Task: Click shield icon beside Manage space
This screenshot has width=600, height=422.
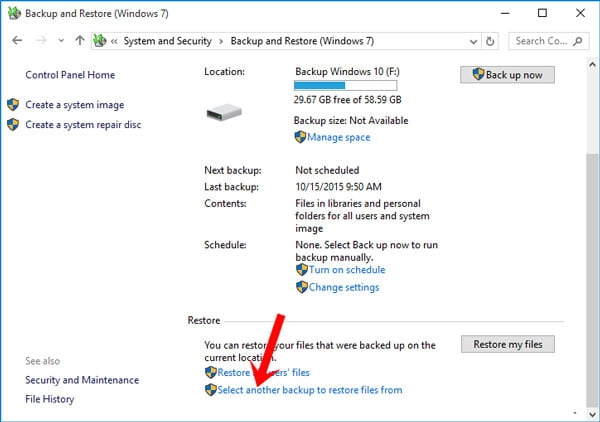Action: coord(300,137)
